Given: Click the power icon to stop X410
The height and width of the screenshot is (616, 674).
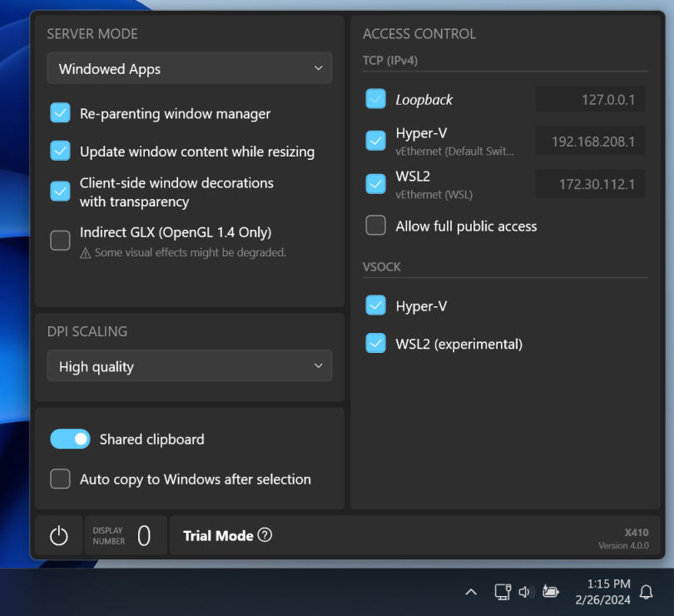Looking at the screenshot, I should tap(58, 535).
